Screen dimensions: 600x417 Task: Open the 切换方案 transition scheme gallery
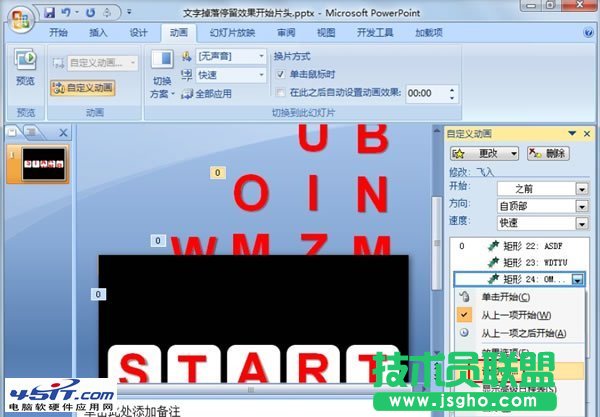pyautogui.click(x=162, y=75)
